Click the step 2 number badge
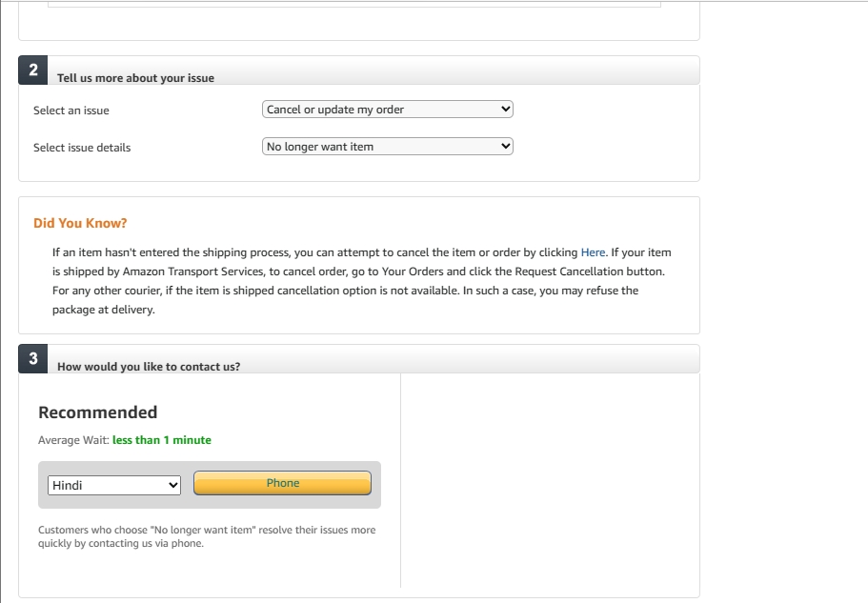This screenshot has height=603, width=868. click(x=33, y=70)
